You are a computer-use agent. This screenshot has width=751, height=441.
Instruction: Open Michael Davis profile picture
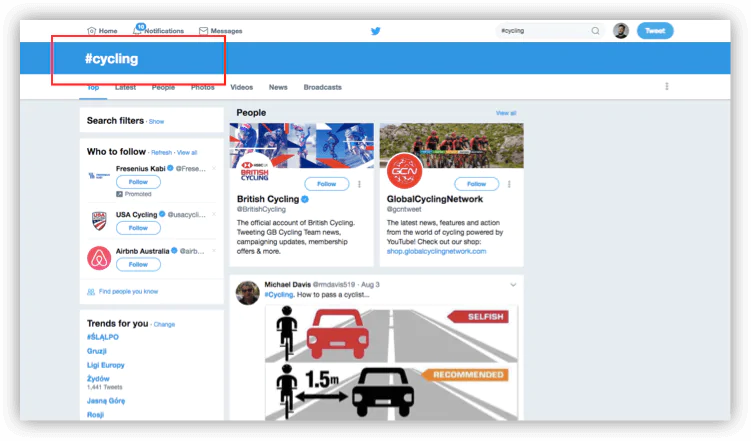coord(248,293)
